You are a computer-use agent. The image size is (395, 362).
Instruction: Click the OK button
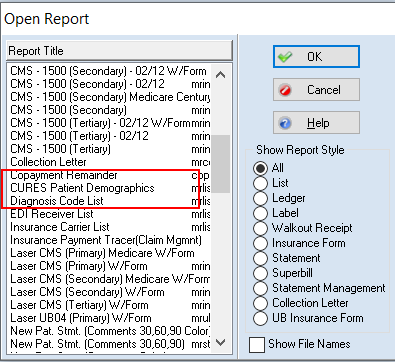tap(316, 57)
